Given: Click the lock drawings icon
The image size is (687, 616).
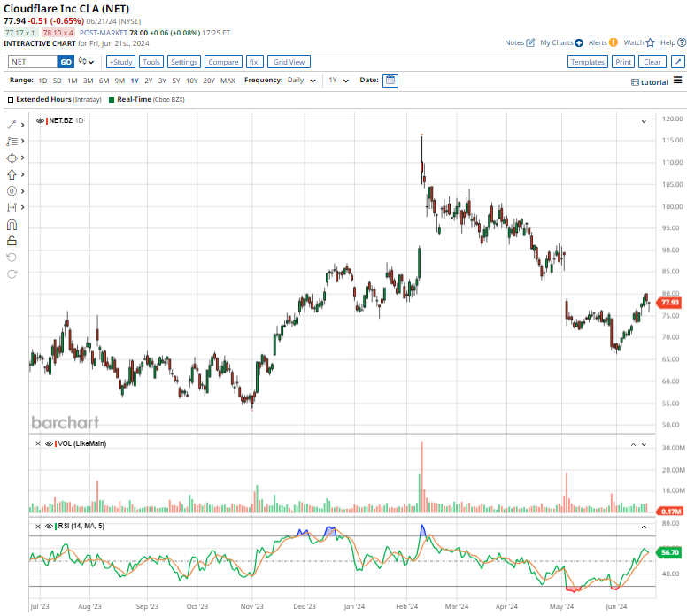Looking at the screenshot, I should coord(12,240).
